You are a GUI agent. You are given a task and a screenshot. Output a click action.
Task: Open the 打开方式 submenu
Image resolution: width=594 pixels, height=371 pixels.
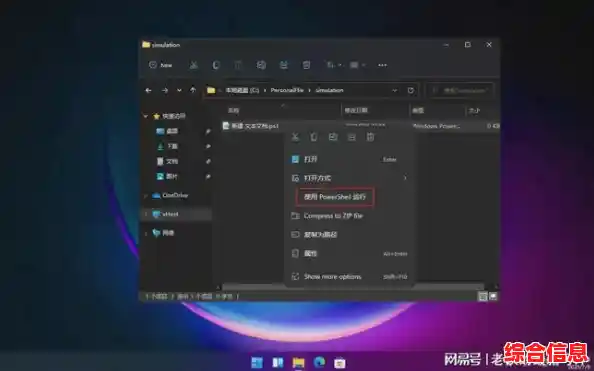(349, 178)
